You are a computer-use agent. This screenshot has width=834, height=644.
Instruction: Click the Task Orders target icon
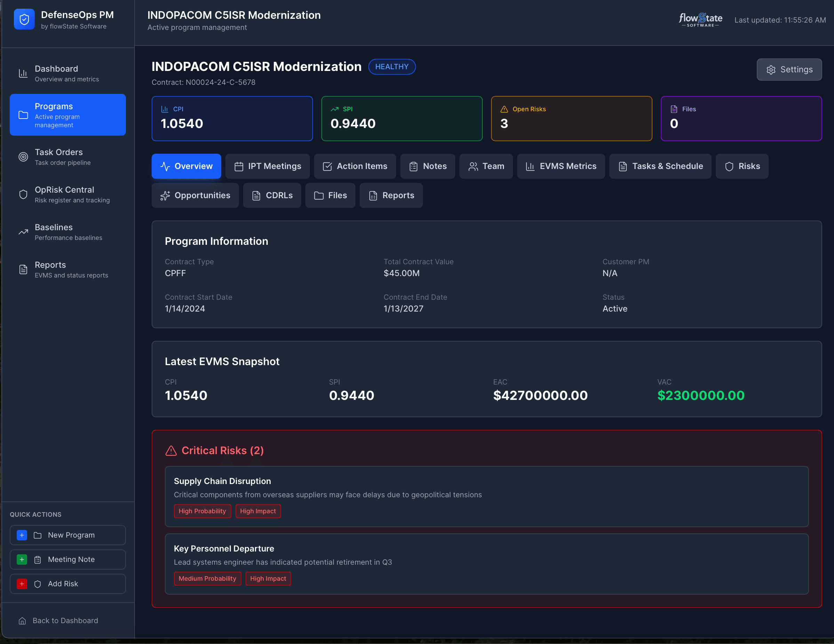point(23,157)
